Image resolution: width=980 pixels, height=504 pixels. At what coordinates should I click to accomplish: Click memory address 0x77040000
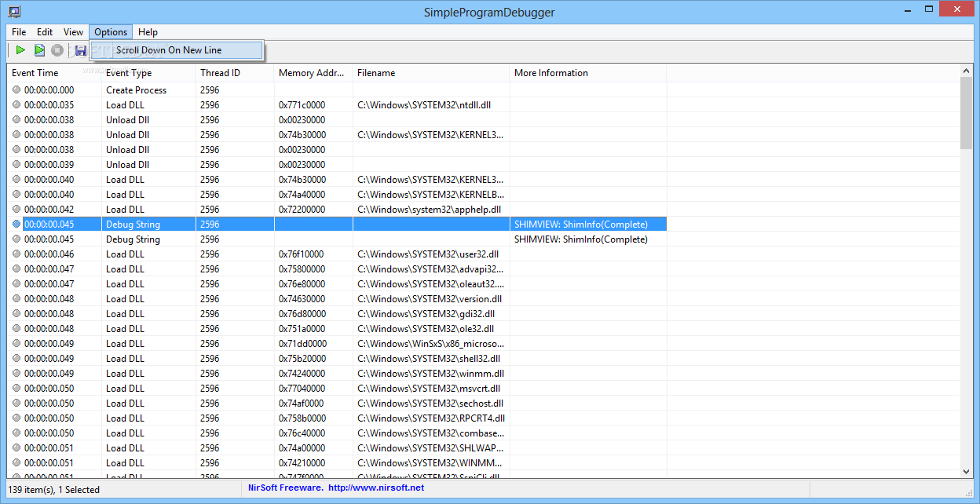pos(302,389)
